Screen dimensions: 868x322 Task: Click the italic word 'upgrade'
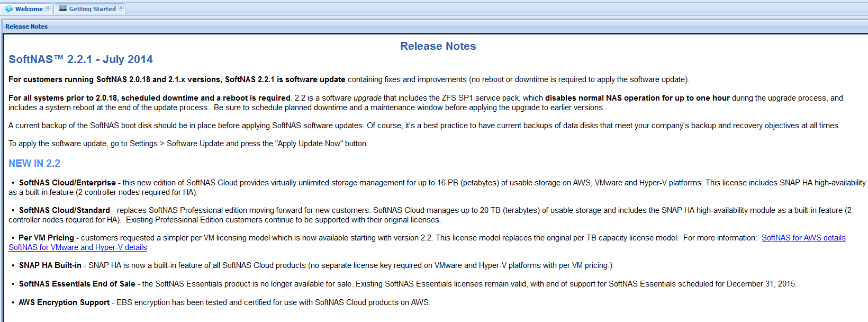click(x=367, y=98)
